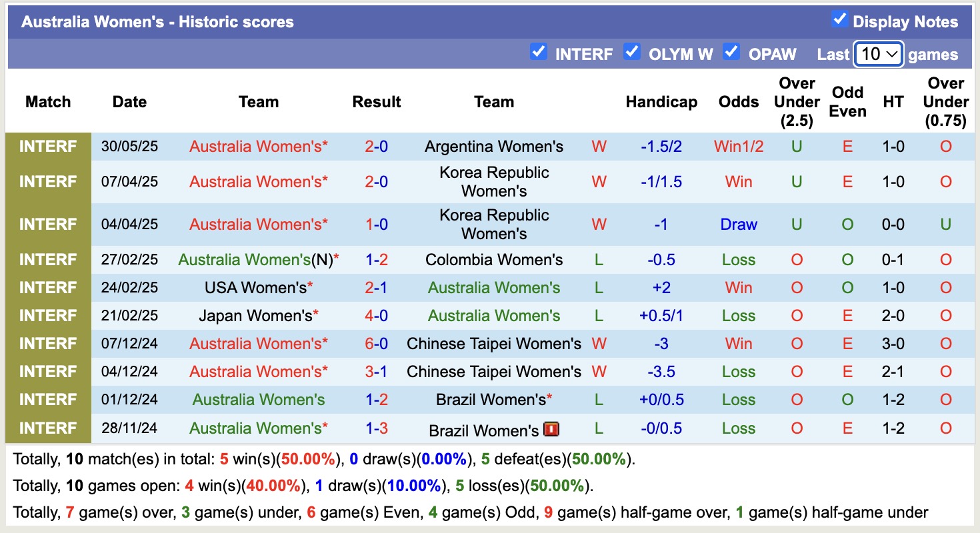Toggle the Display Notes checkbox
Viewport: 980px width, 533px height.
tap(840, 20)
